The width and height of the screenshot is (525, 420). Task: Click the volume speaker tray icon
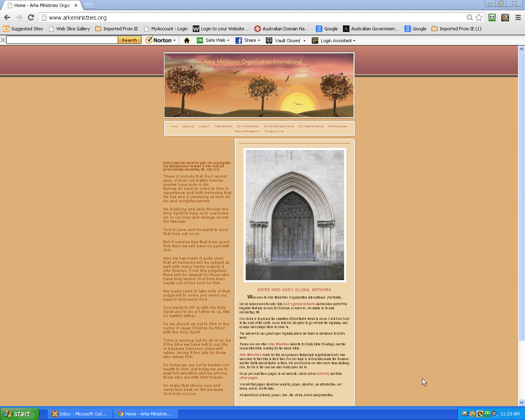click(495, 414)
